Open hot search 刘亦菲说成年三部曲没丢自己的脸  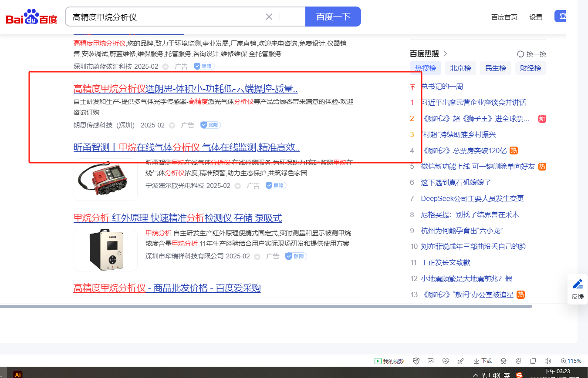click(473, 247)
